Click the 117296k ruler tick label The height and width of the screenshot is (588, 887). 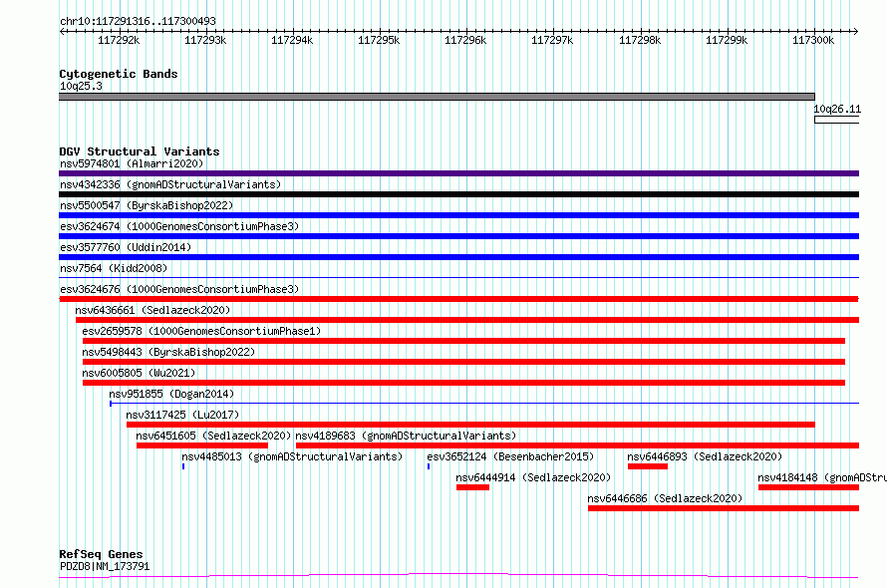point(465,40)
